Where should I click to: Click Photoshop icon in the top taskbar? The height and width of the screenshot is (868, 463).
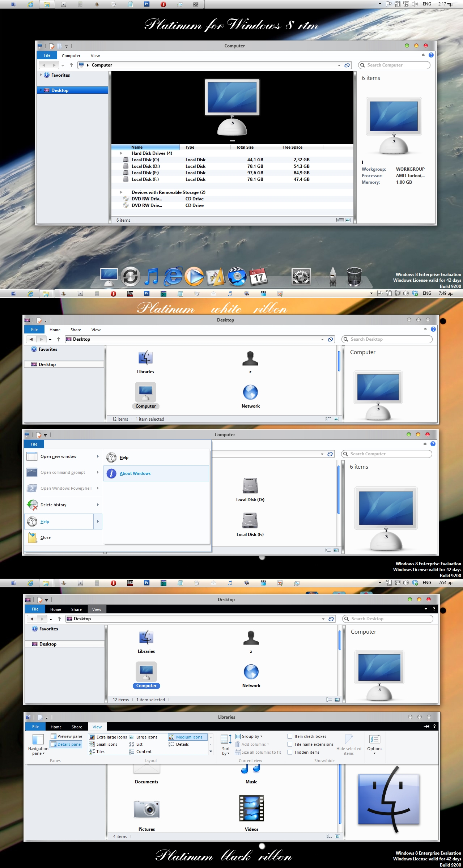pyautogui.click(x=146, y=4)
